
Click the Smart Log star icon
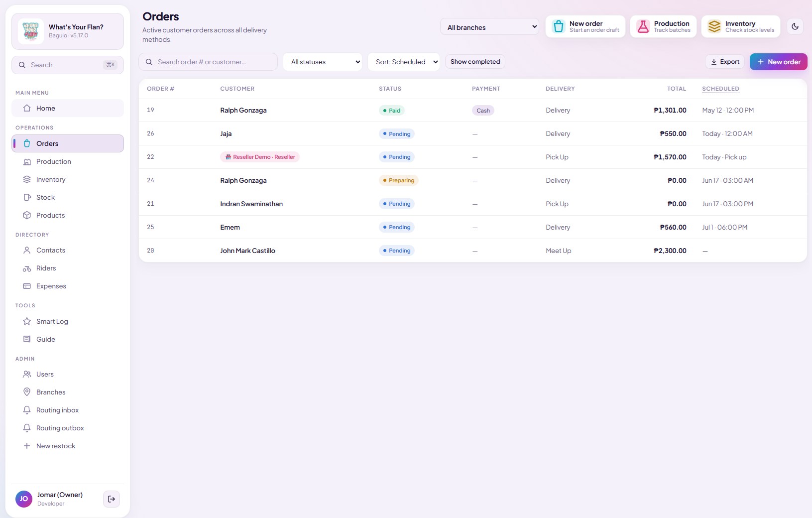27,321
